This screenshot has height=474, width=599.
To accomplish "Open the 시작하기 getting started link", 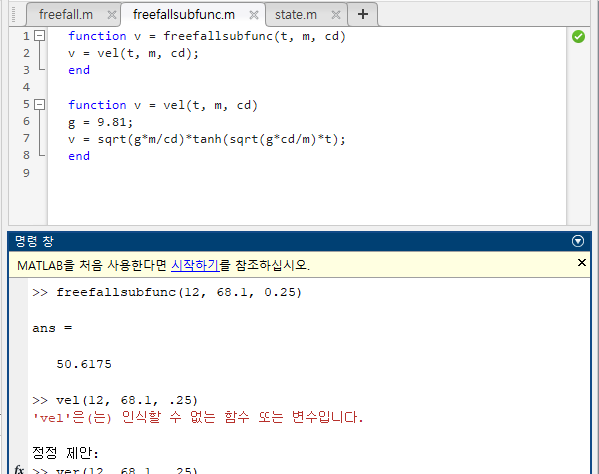I will pos(195,265).
